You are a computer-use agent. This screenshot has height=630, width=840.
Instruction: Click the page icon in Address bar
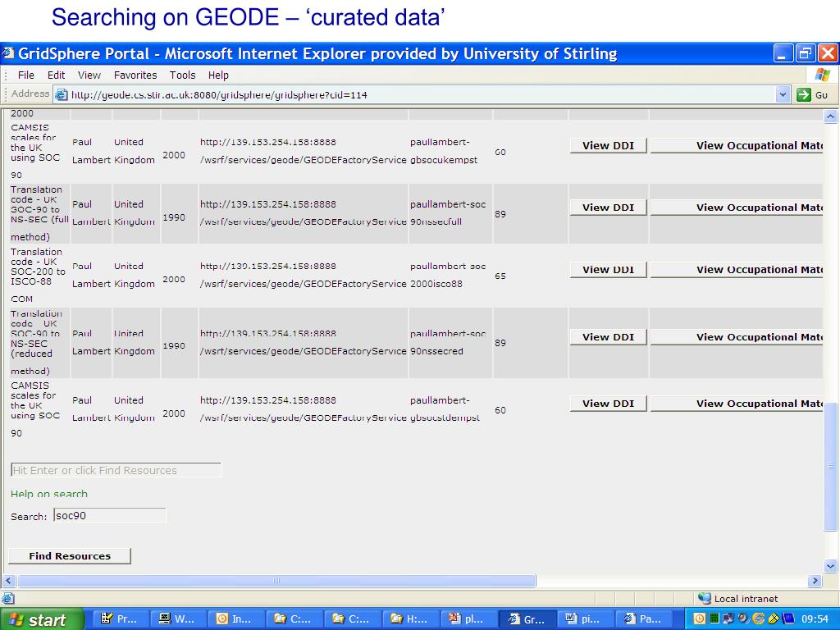(x=62, y=95)
